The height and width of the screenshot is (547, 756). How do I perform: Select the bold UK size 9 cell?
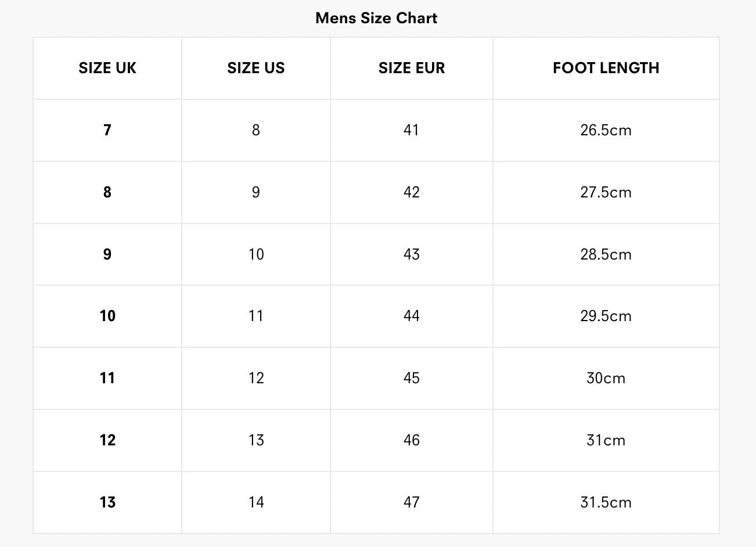[107, 254]
